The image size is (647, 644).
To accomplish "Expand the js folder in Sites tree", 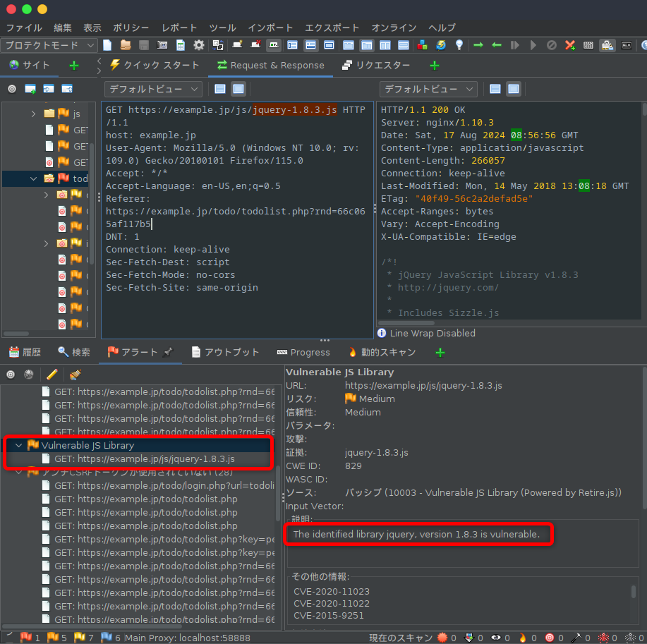I will coord(33,114).
